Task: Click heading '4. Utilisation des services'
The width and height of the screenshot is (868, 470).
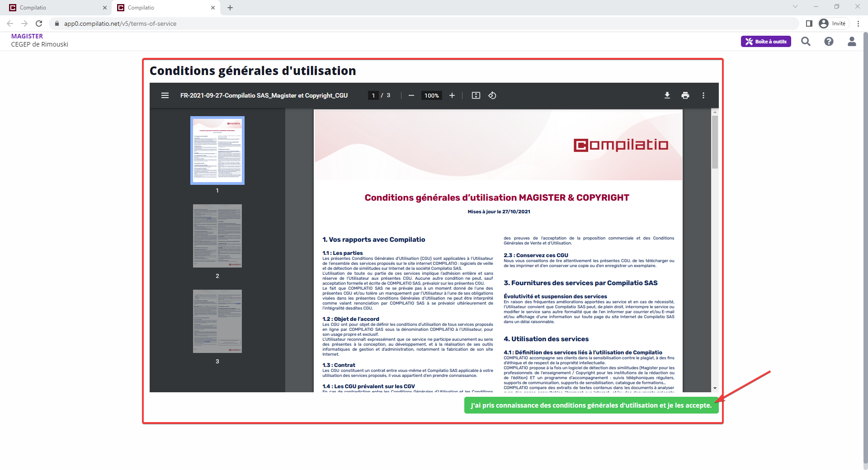Action: pos(546,339)
